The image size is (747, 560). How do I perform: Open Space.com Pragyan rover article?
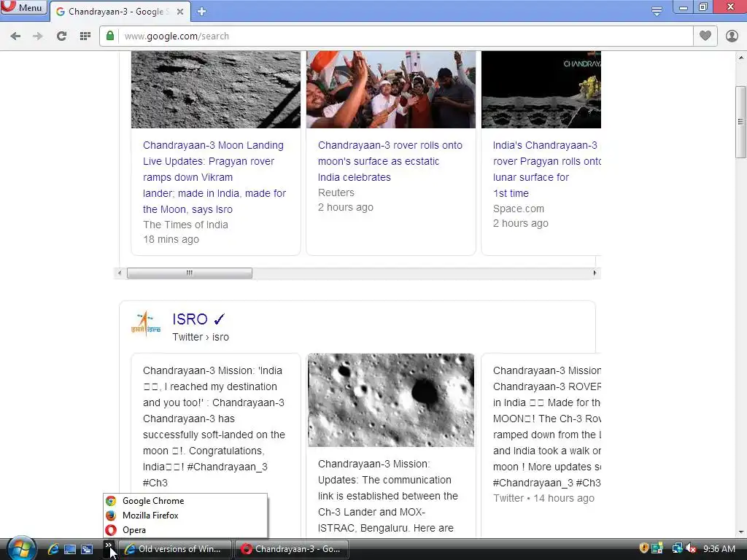547,169
